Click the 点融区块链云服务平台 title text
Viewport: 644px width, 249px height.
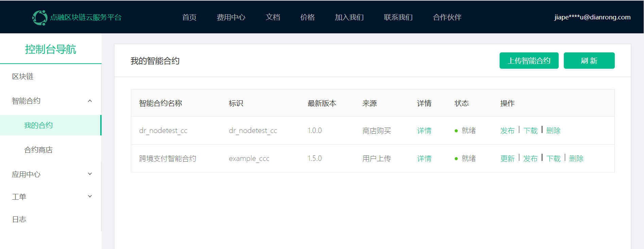[86, 17]
